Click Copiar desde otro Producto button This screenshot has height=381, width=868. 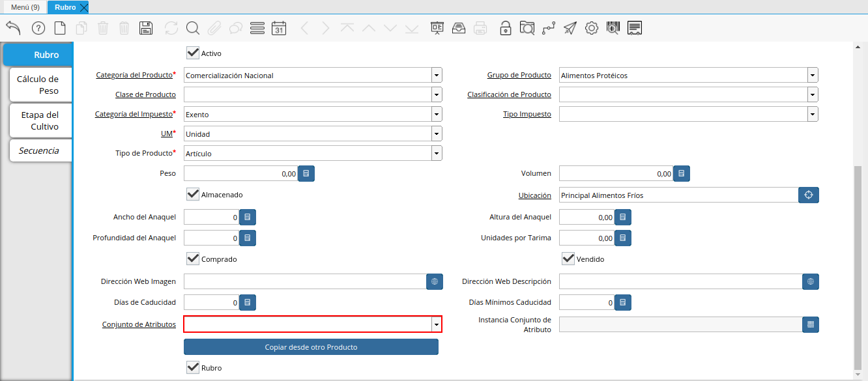[x=311, y=347]
